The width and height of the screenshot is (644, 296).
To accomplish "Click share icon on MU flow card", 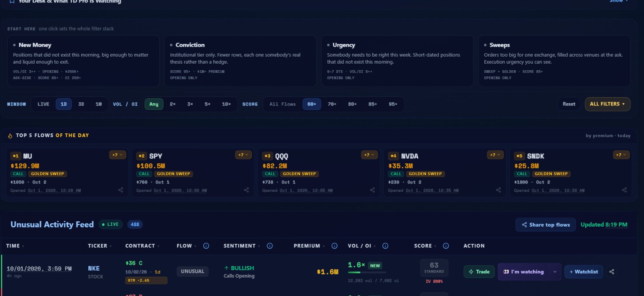I will 121,190.
